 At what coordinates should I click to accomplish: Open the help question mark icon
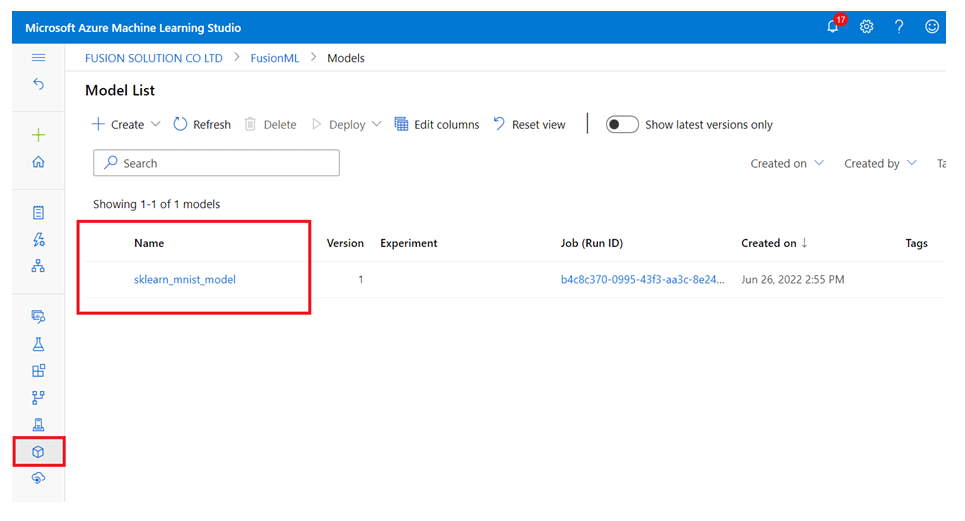899,26
